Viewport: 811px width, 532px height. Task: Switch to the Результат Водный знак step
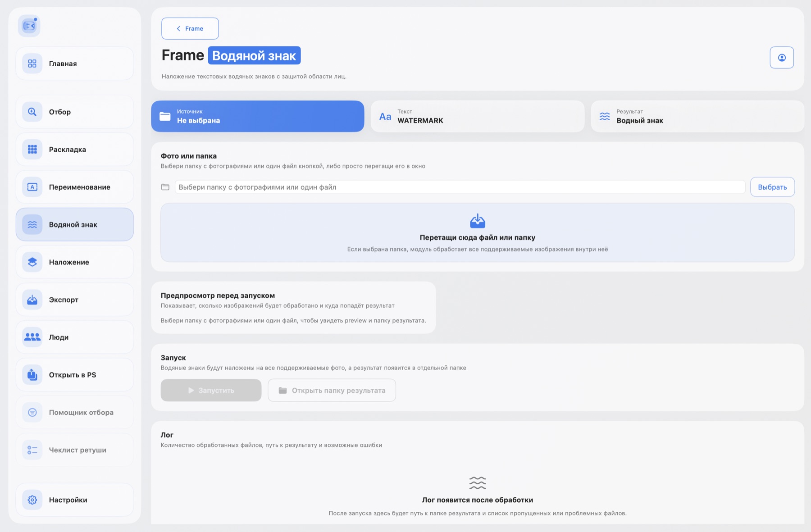[x=697, y=116]
